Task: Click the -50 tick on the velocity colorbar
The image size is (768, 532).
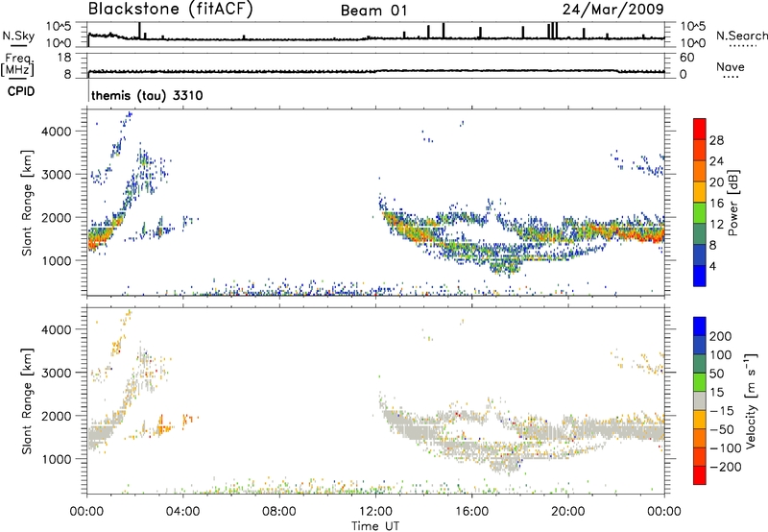Action: tap(722, 429)
